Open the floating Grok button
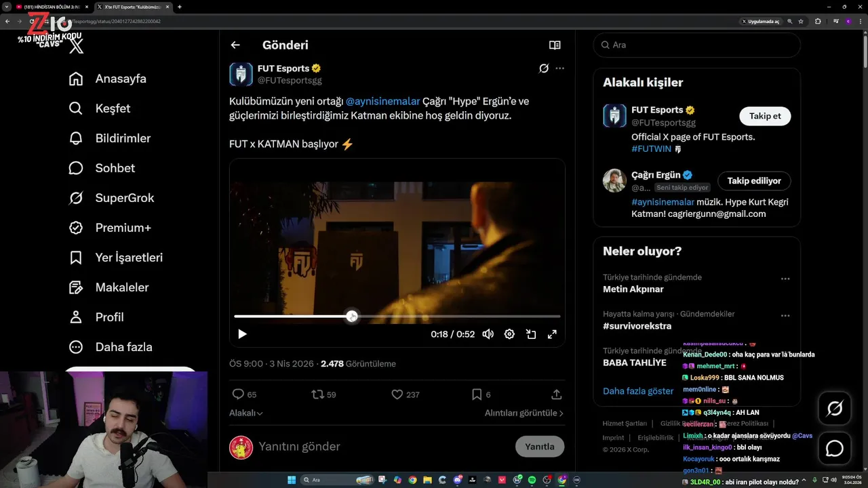Viewport: 868px width, 488px height. pos(835,409)
